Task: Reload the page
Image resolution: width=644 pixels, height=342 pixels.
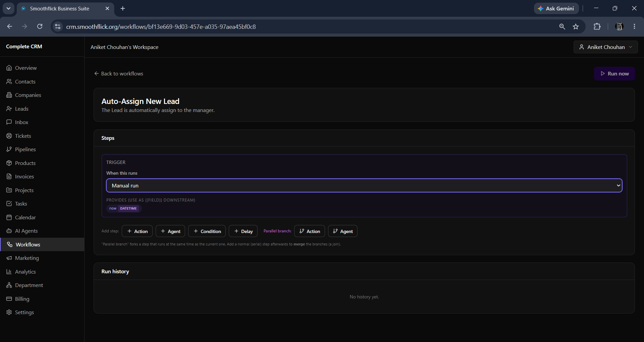Action: 40,26
